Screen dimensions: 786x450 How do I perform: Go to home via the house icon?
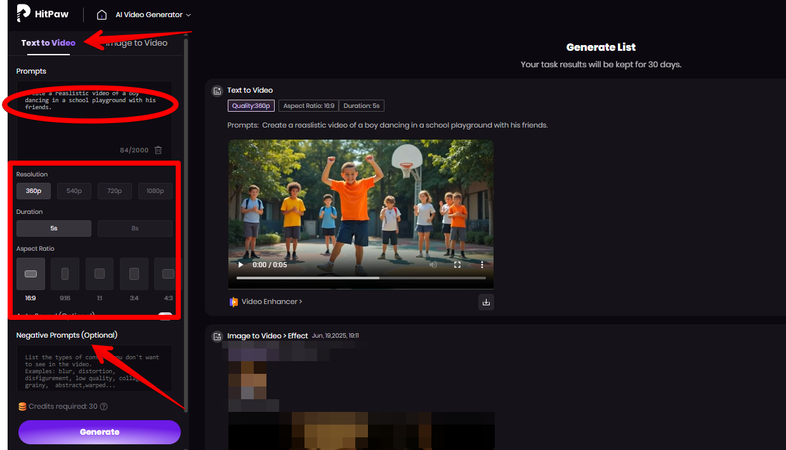[x=102, y=15]
